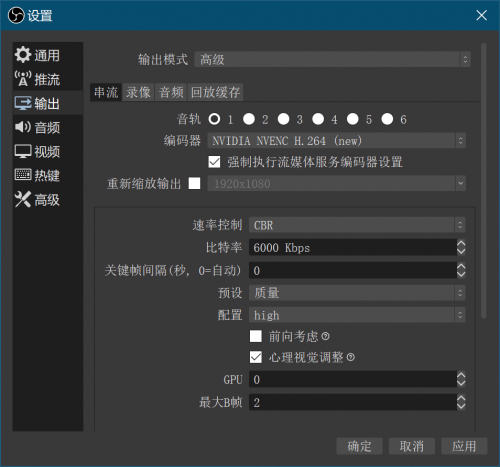Open the 高级 wrench tools icon
The width and height of the screenshot is (500, 467).
point(23,199)
